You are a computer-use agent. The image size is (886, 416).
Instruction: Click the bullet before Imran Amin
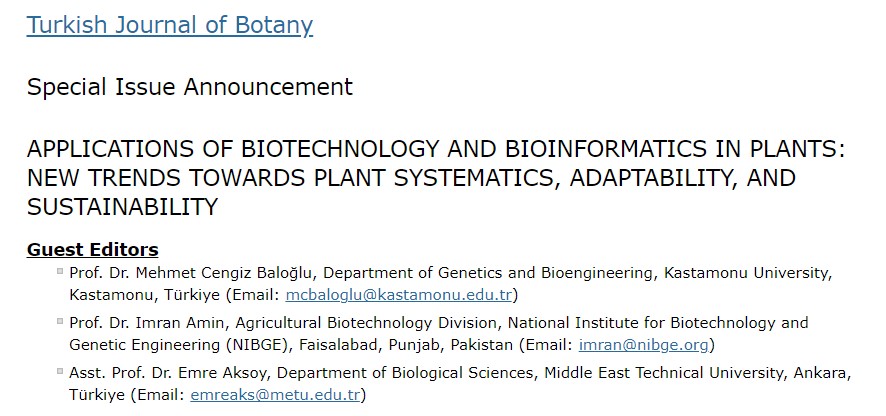coord(60,321)
